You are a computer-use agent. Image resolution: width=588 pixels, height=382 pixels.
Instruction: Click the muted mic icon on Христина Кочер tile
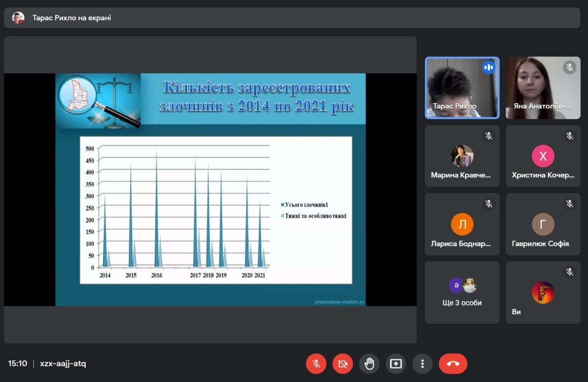[x=569, y=136]
